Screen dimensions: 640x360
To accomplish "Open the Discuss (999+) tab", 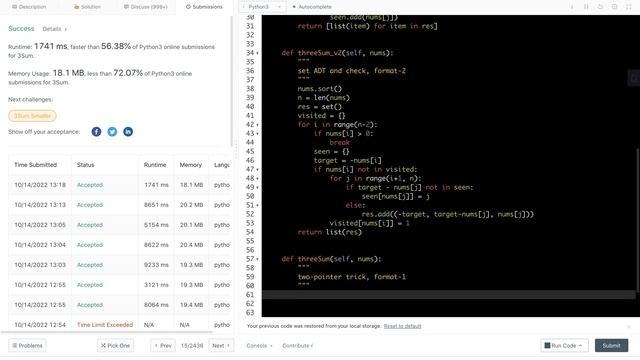I will [146, 7].
